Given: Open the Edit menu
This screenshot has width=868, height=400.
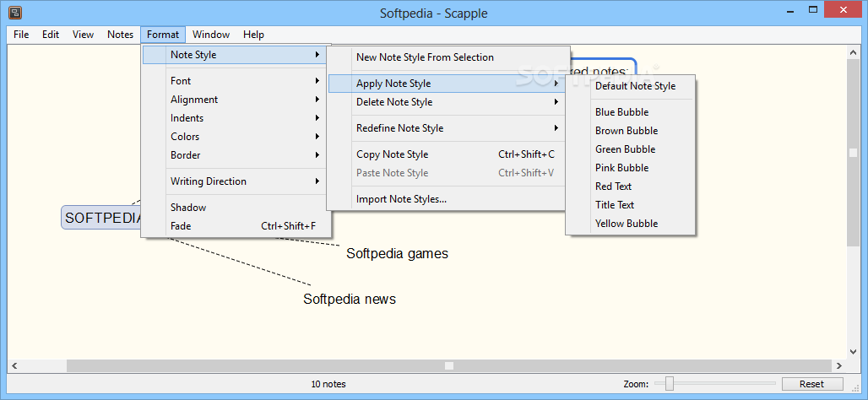Looking at the screenshot, I should (51, 35).
